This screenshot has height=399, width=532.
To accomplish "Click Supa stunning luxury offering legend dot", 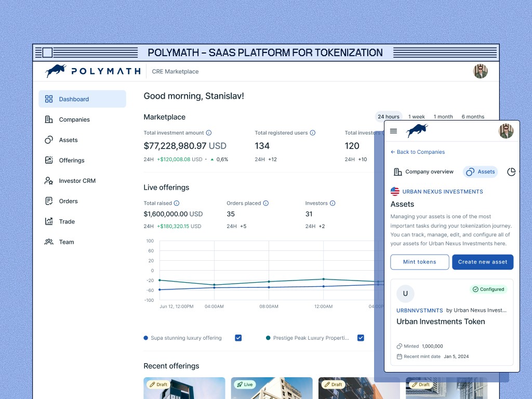I will [146, 338].
